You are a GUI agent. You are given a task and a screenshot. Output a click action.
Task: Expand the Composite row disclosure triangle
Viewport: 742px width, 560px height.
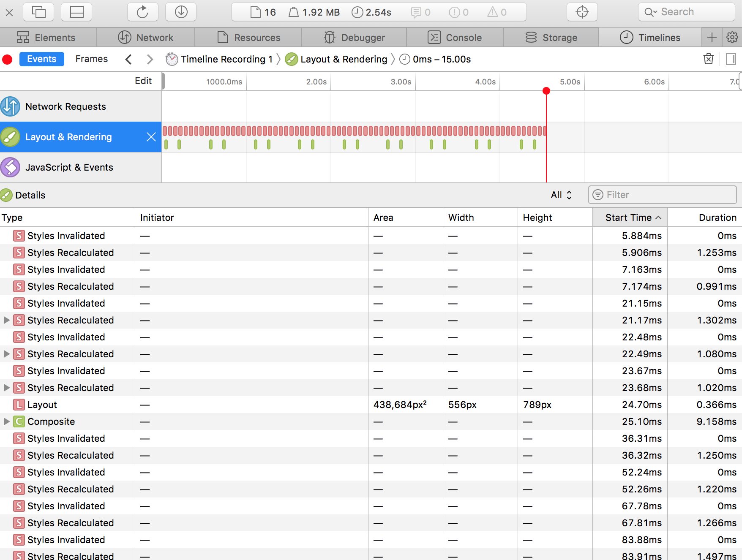point(6,421)
